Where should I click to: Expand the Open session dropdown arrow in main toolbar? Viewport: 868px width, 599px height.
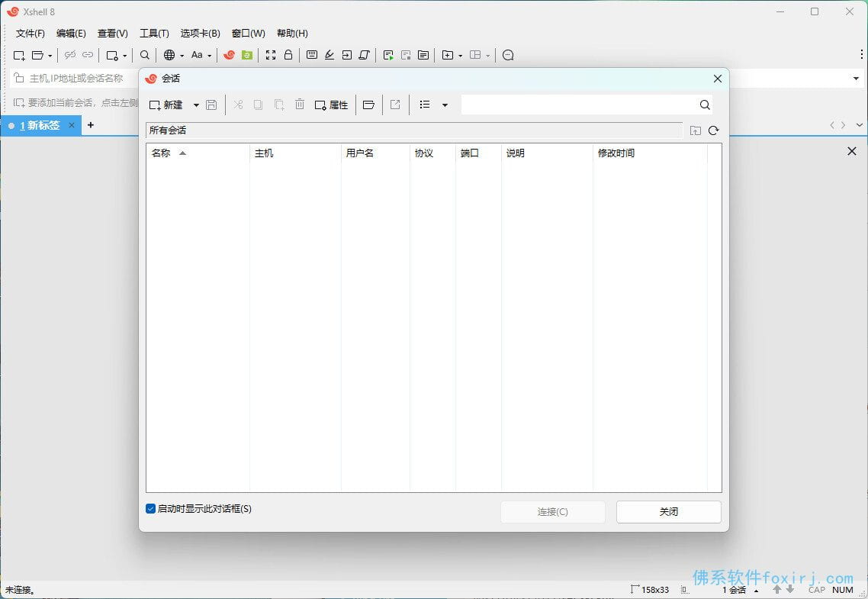click(x=50, y=56)
